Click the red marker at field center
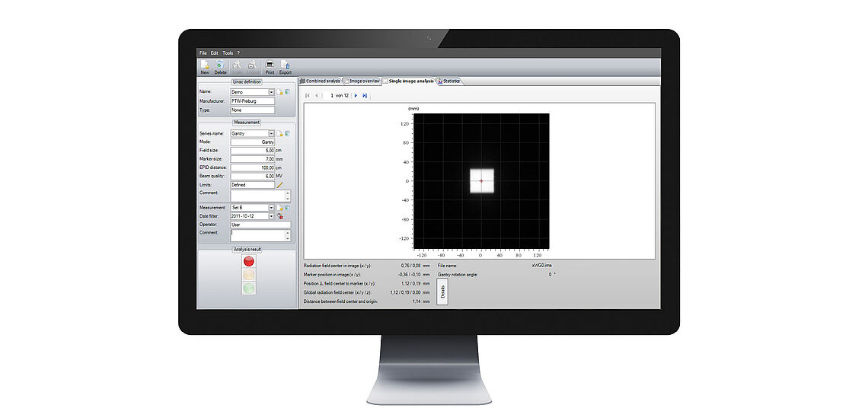This screenshot has height=408, width=868. (480, 181)
